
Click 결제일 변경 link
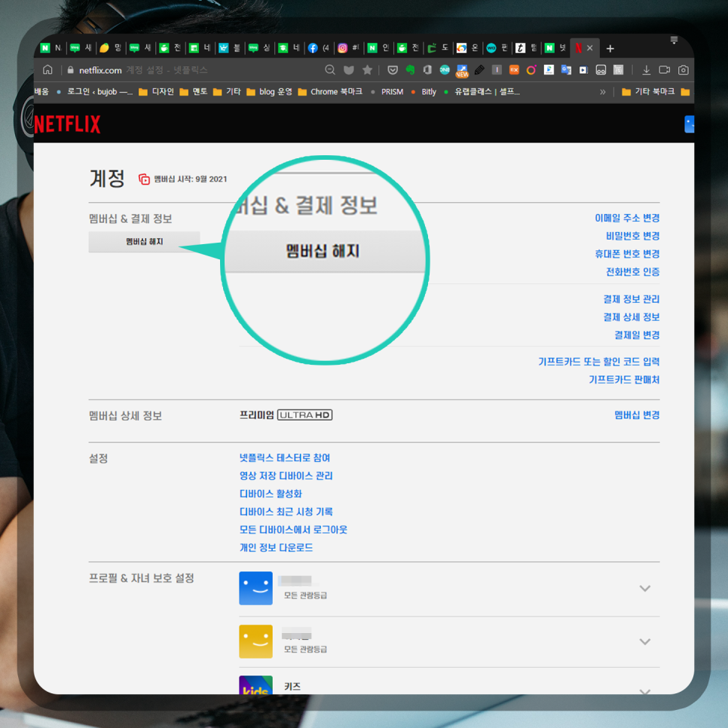(x=637, y=335)
